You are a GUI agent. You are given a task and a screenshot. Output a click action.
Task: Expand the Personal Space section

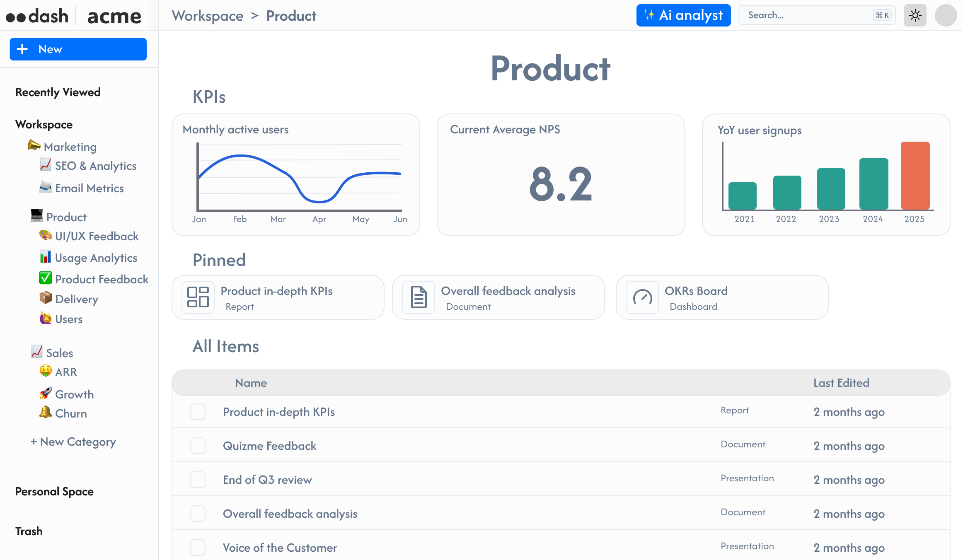(54, 492)
